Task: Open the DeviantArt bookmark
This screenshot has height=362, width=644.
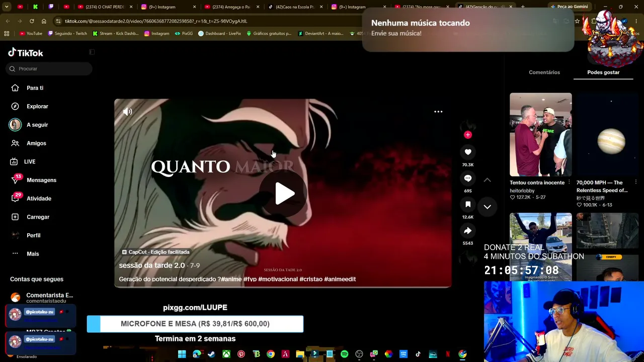Action: click(320, 34)
